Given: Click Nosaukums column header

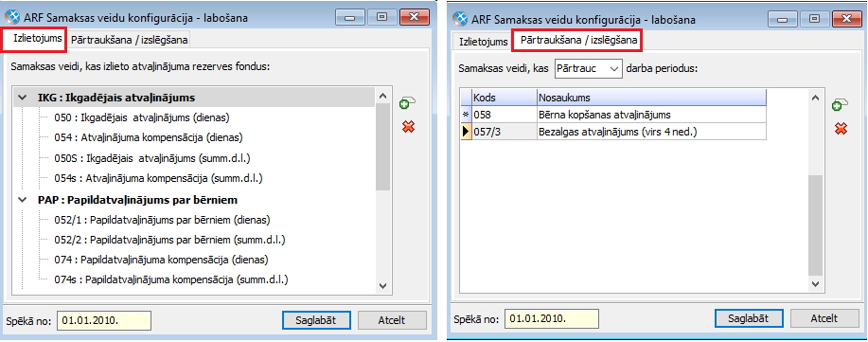Looking at the screenshot, I should click(x=651, y=98).
